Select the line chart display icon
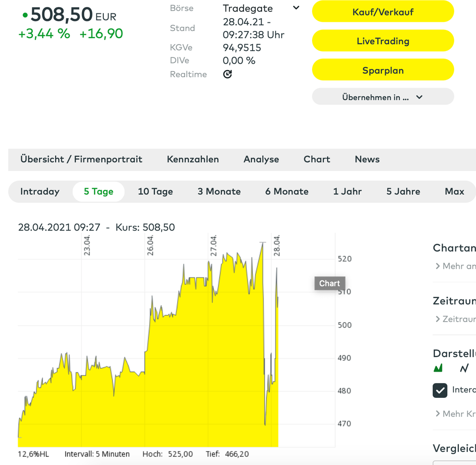Viewport: 476px width, 465px height. click(x=464, y=368)
